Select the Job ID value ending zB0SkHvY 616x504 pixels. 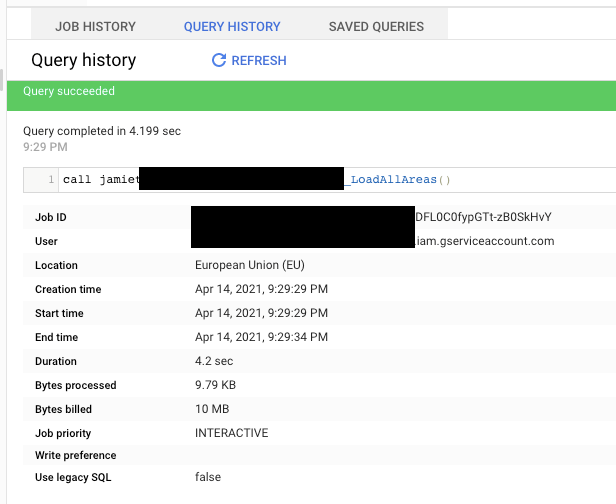point(483,217)
